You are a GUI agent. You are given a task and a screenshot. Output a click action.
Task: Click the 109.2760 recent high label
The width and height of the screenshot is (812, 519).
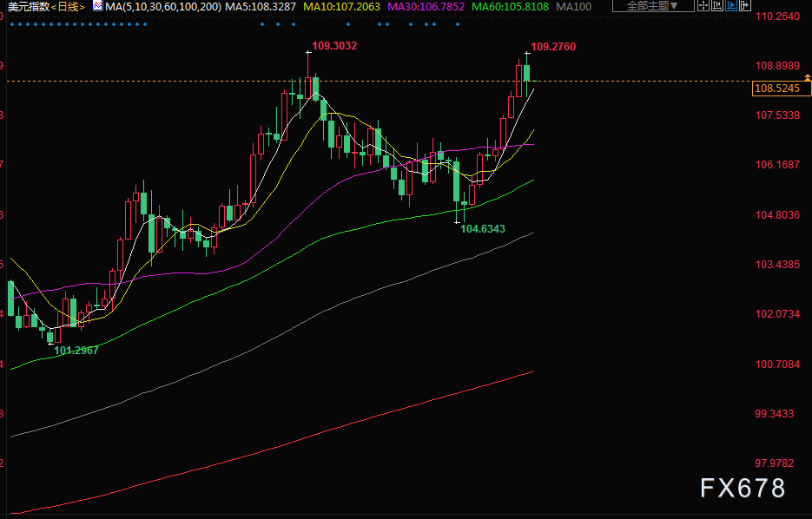point(553,46)
